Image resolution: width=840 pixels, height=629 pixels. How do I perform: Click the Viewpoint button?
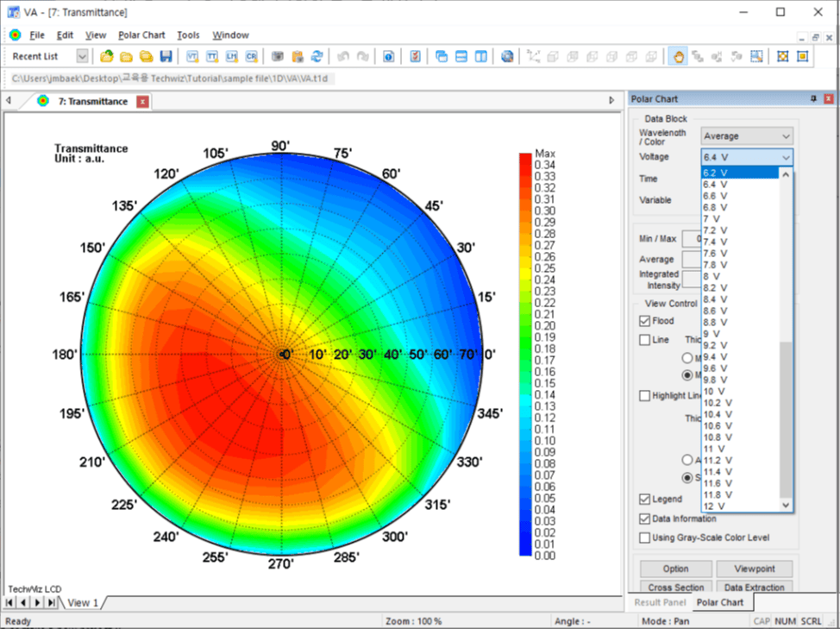pos(753,569)
